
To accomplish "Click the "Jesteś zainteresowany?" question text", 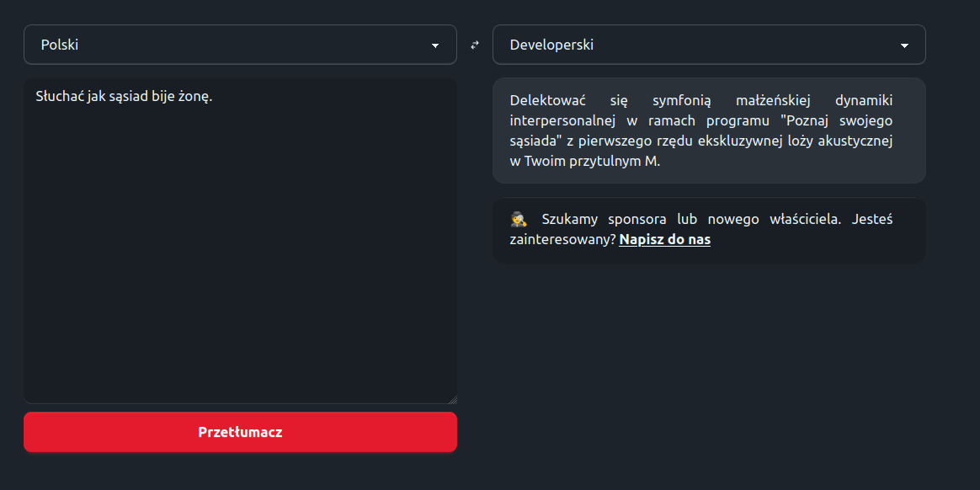I will point(562,240).
